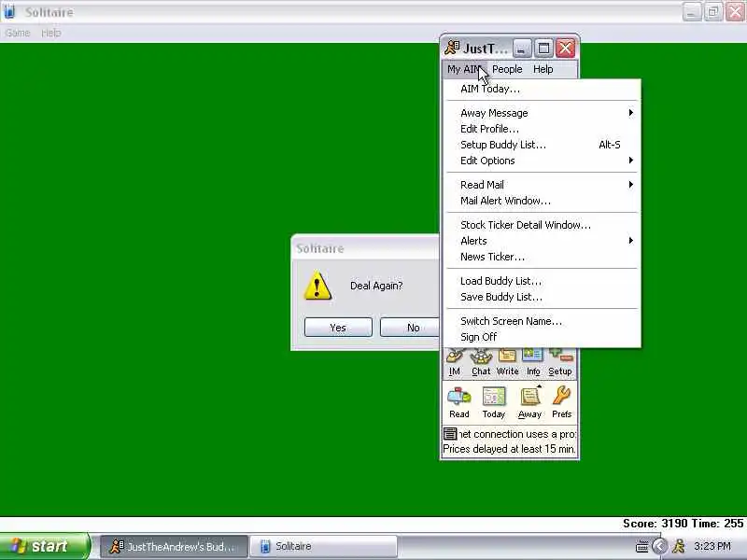Open the People menu in AIM
Screen dimensions: 747x560
pyautogui.click(x=507, y=69)
